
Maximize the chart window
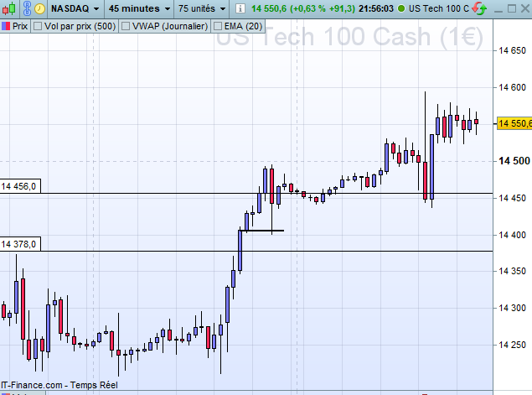point(512,8)
